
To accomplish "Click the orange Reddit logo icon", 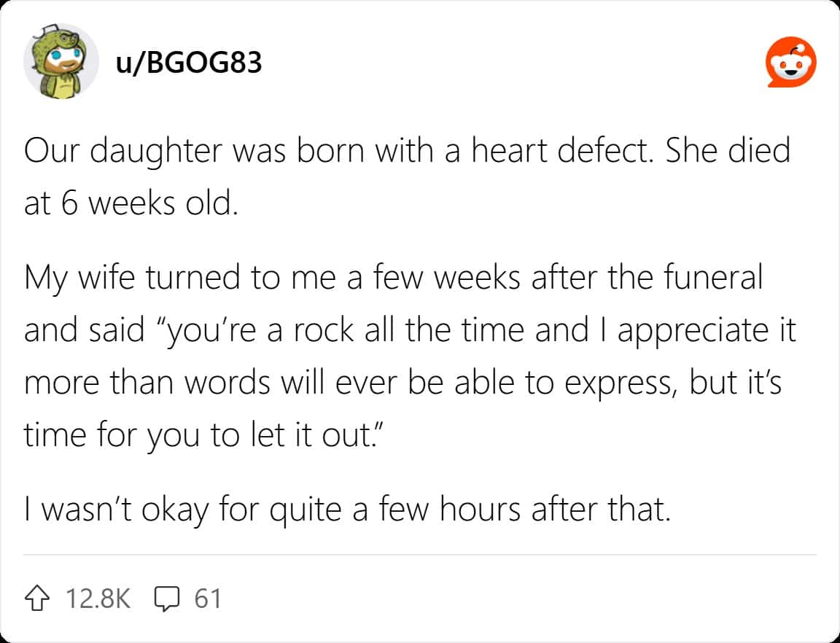I will 791,62.
